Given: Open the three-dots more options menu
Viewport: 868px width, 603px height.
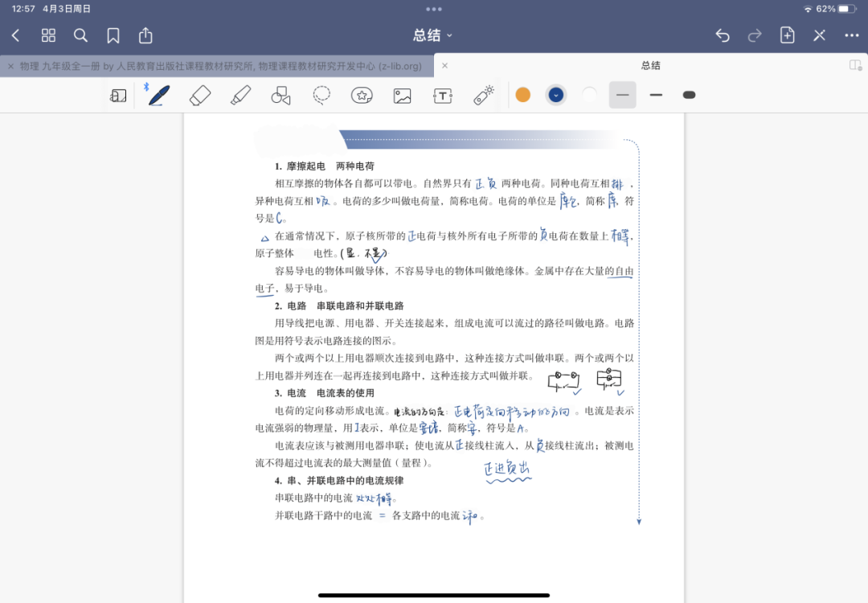Looking at the screenshot, I should pyautogui.click(x=852, y=35).
